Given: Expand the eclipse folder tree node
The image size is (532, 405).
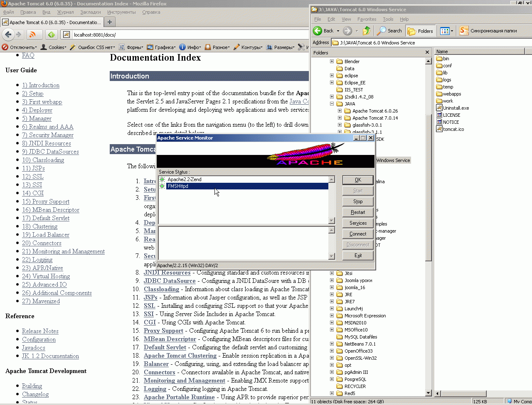Looking at the screenshot, I should 332,76.
